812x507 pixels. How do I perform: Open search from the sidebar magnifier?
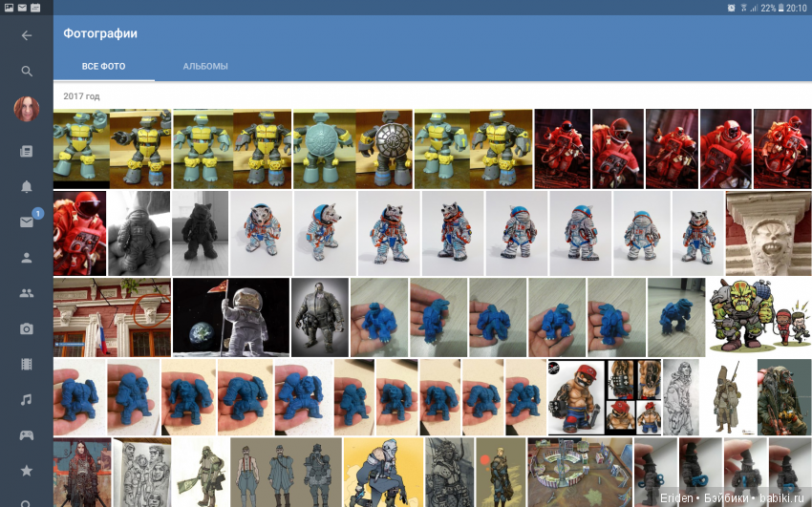(x=27, y=72)
